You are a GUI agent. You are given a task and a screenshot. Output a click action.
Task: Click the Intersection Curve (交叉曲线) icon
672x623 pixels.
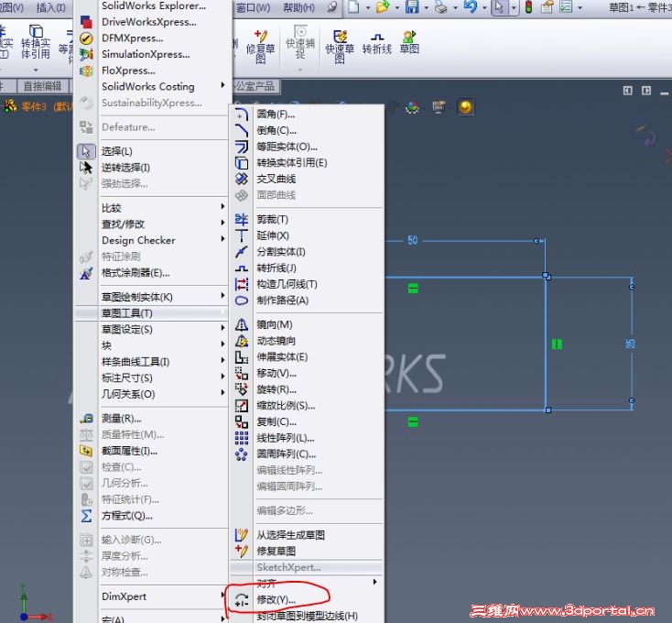[242, 179]
